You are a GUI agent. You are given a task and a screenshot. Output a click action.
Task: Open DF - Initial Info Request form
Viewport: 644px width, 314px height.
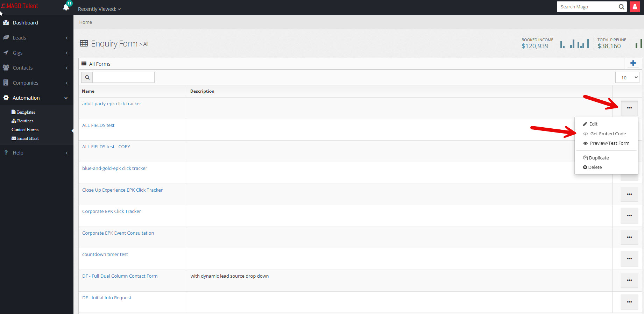click(107, 298)
